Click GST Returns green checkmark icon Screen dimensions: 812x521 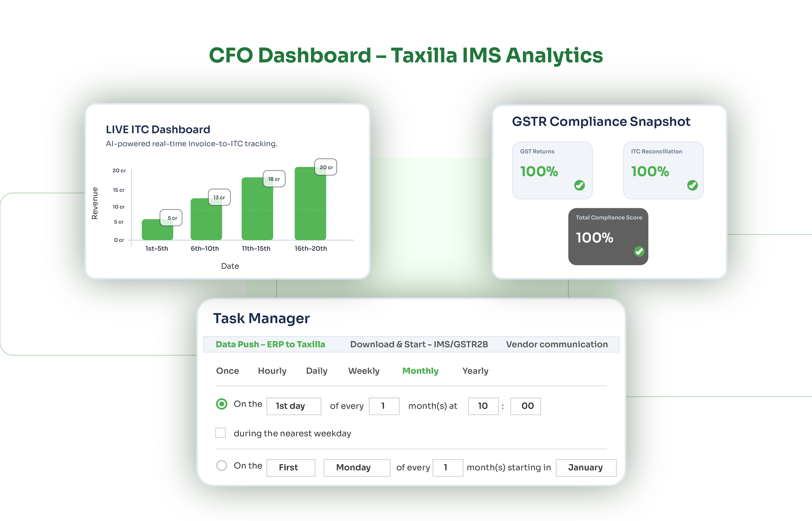pyautogui.click(x=579, y=185)
